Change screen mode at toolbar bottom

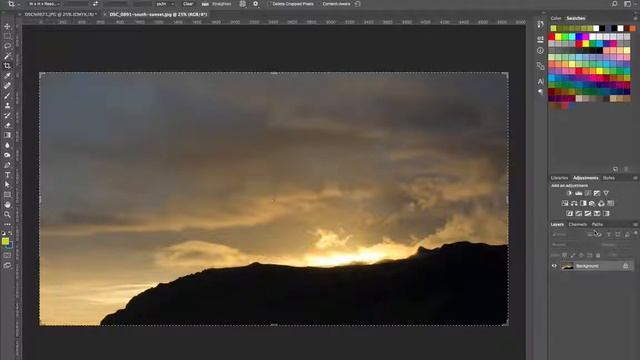coord(7,265)
